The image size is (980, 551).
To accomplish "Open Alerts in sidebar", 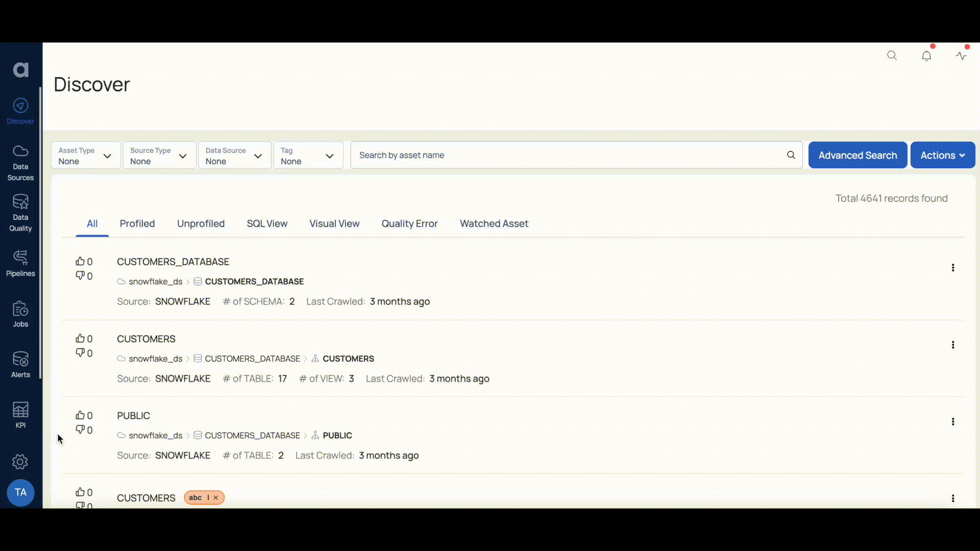I will click(20, 364).
